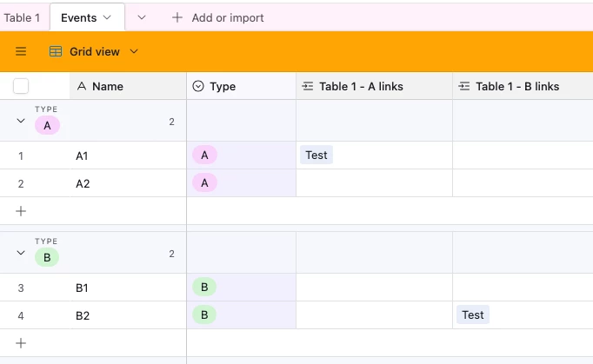Viewport: 593px width, 364px height.
Task: Click the pink A tag in A2 row
Action: pyautogui.click(x=204, y=183)
